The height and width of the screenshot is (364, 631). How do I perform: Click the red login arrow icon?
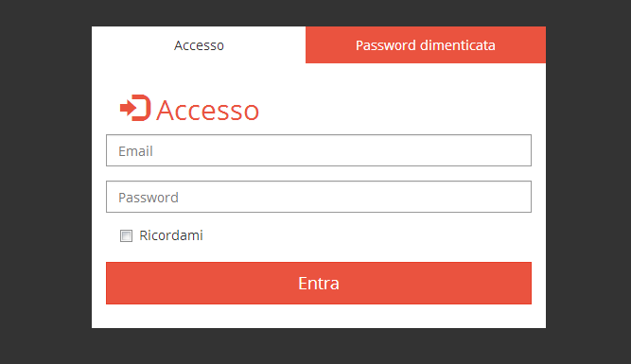(x=135, y=108)
